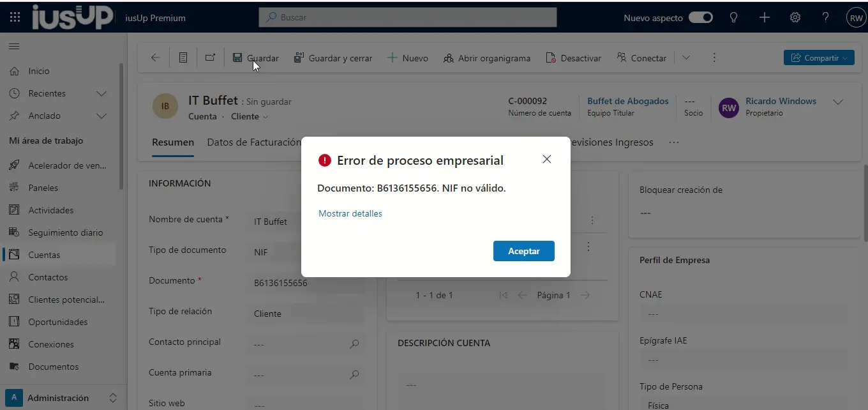This screenshot has height=410, width=868.
Task: Open the app launcher grid icon
Action: click(15, 18)
